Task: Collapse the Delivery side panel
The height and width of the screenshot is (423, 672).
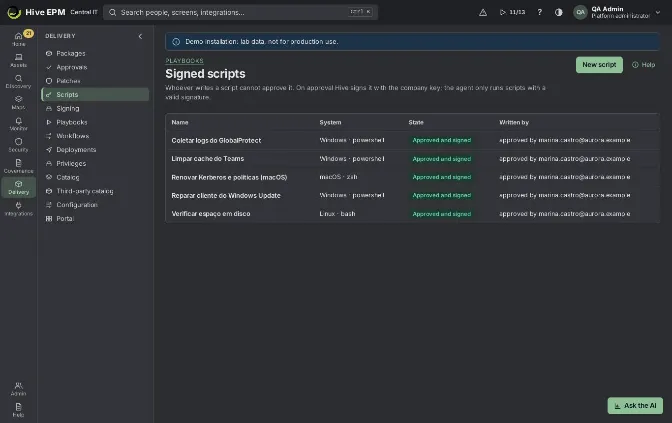Action: [140, 36]
